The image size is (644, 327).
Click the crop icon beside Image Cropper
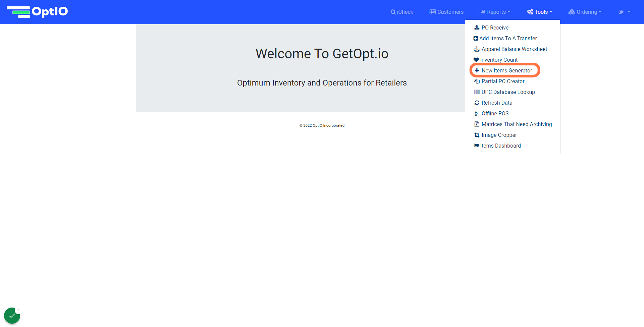[477, 135]
